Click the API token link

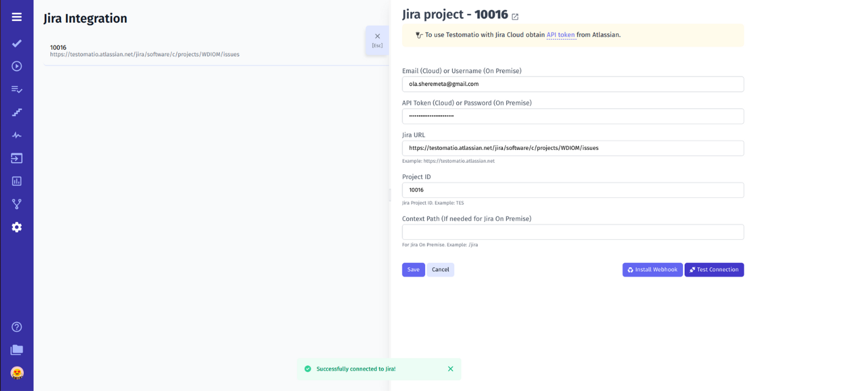tap(561, 34)
